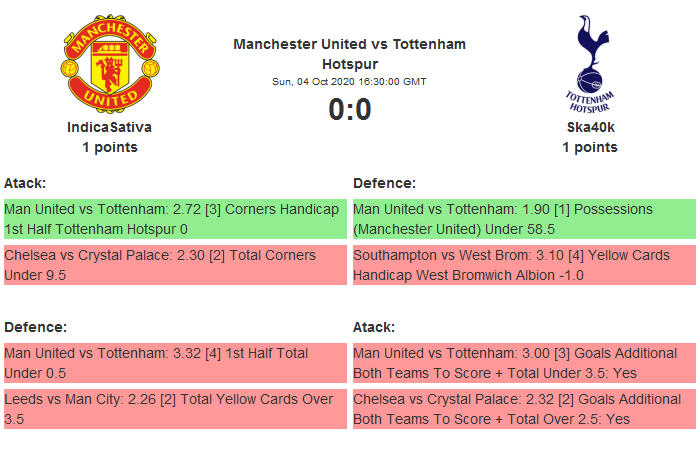Open the Manchester United vs Tottenham match title
The width and height of the screenshot is (700, 460).
coord(349,53)
